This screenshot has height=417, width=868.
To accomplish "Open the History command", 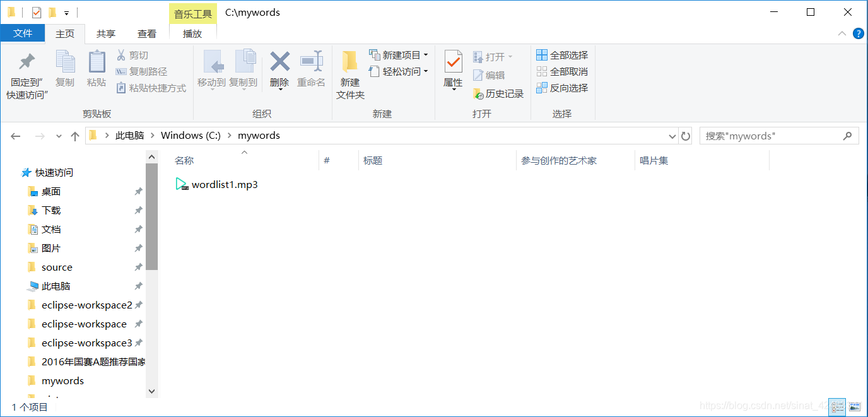I will pos(498,93).
